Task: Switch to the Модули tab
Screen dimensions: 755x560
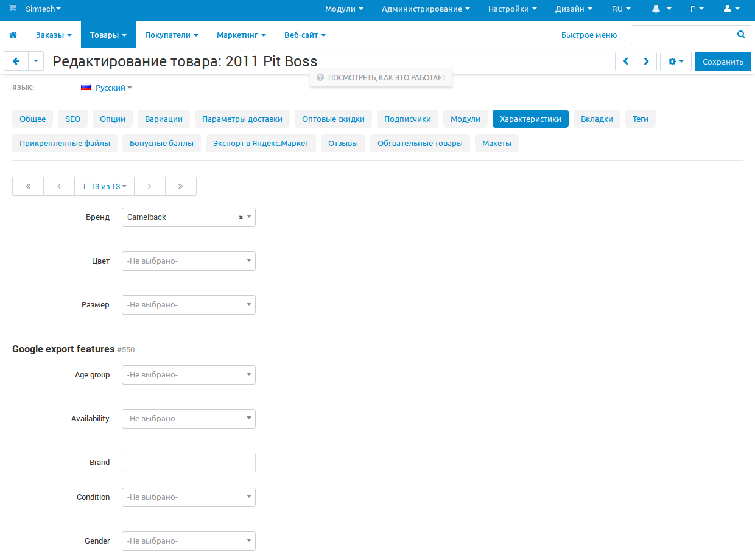Action: [465, 119]
